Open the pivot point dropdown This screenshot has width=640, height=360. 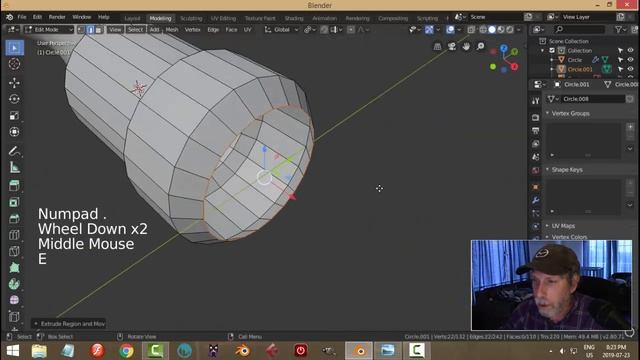(x=309, y=30)
